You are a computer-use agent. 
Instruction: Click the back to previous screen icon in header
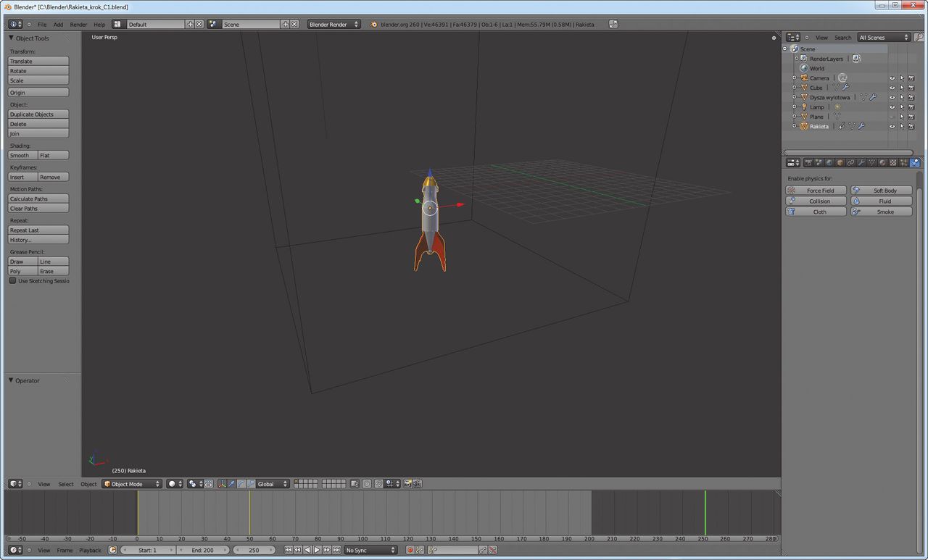[x=613, y=24]
